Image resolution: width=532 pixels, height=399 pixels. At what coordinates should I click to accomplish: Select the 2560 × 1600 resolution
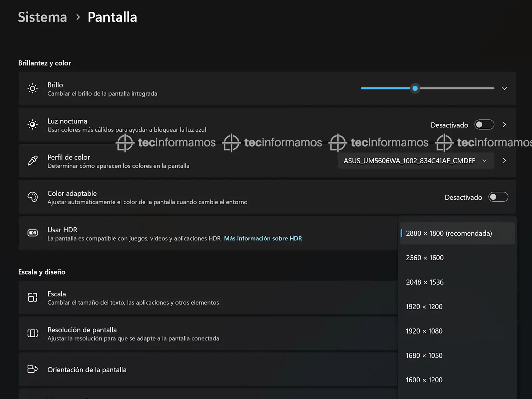[x=425, y=258]
